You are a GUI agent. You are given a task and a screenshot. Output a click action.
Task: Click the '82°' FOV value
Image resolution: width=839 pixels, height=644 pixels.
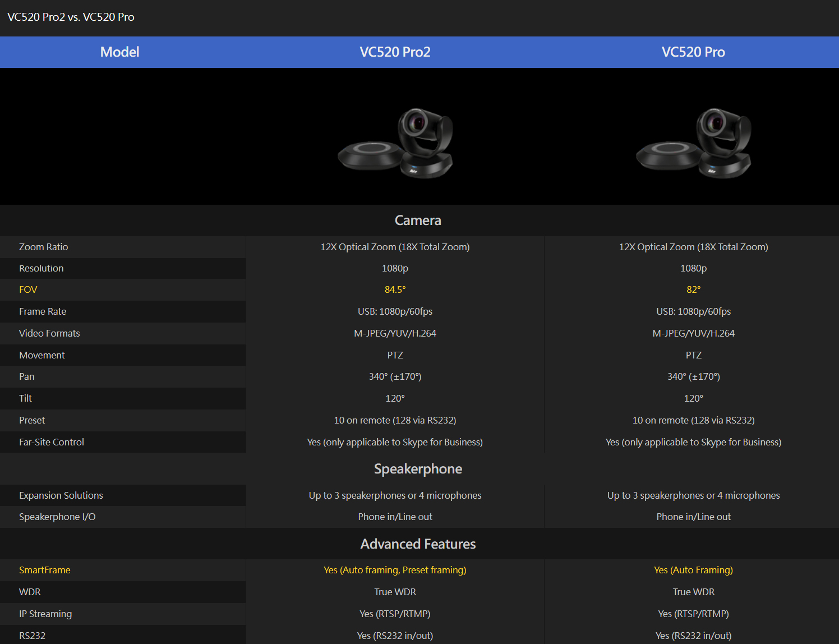[694, 289]
